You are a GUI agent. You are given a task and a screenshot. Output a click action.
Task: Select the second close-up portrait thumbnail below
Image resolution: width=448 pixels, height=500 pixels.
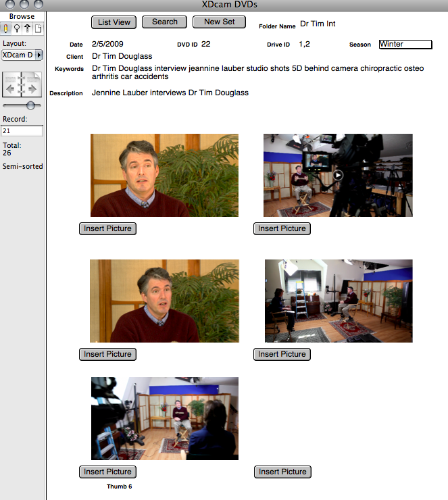point(164,301)
